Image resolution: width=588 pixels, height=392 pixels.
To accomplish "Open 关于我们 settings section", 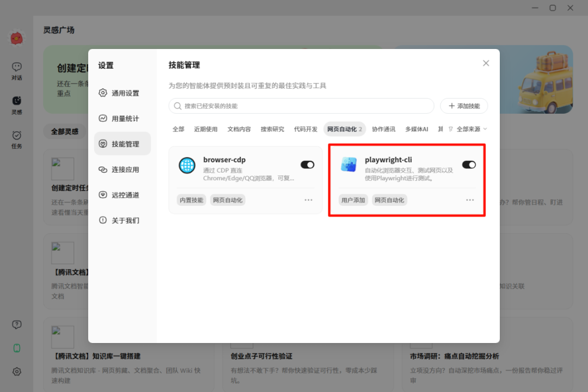I will coord(122,220).
